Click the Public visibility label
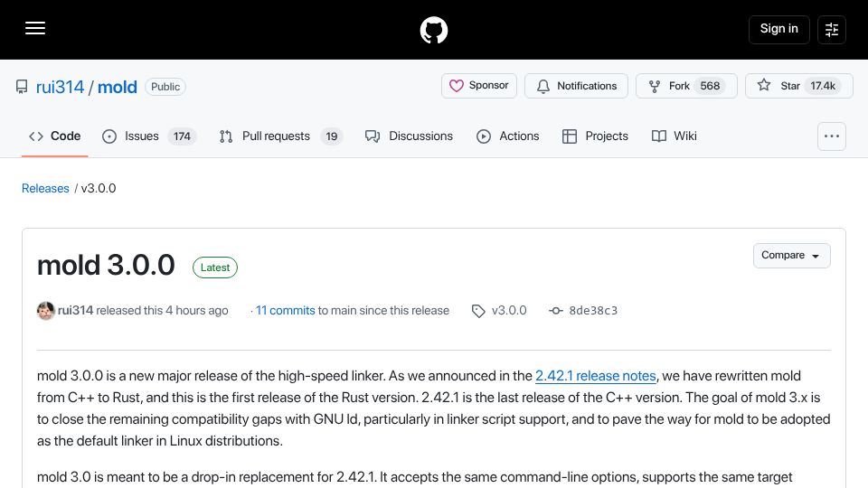 (165, 87)
